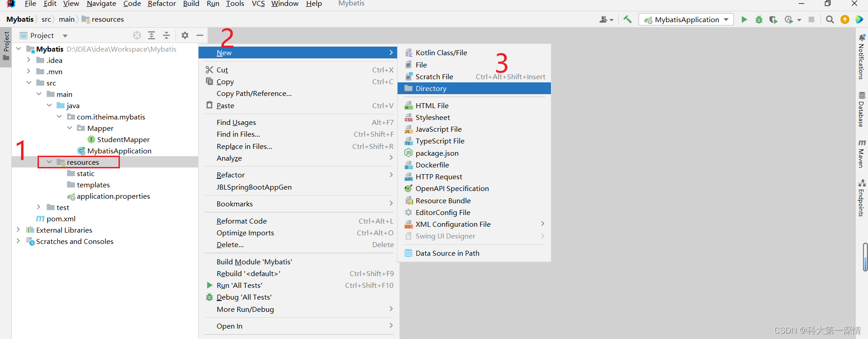Viewport: 868px width, 339px height.
Task: Hide the Project panel with minus icon
Action: pos(200,35)
